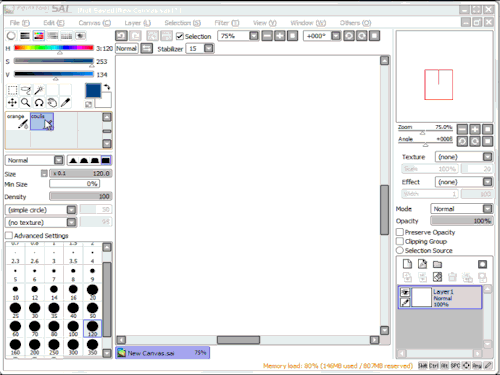Select the rectangular selection tool
Viewport: 500px width, 375px height.
point(13,90)
